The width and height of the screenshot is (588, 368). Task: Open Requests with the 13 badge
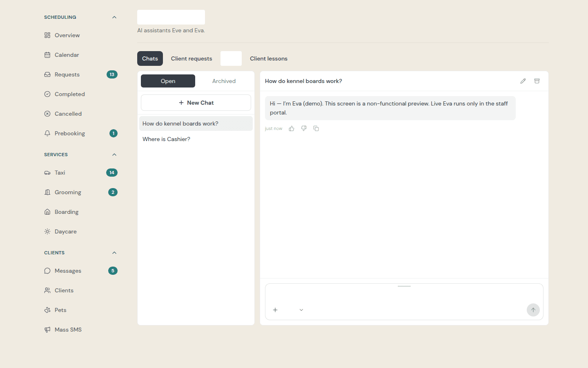click(80, 74)
